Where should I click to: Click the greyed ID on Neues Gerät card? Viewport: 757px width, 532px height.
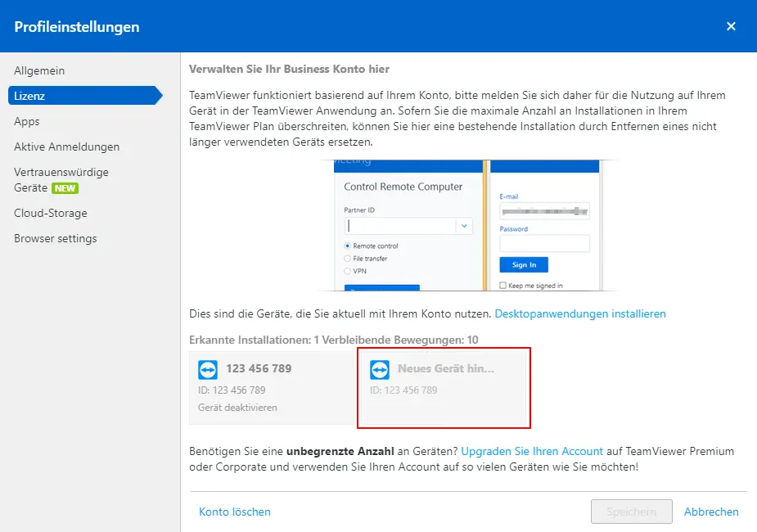click(403, 390)
